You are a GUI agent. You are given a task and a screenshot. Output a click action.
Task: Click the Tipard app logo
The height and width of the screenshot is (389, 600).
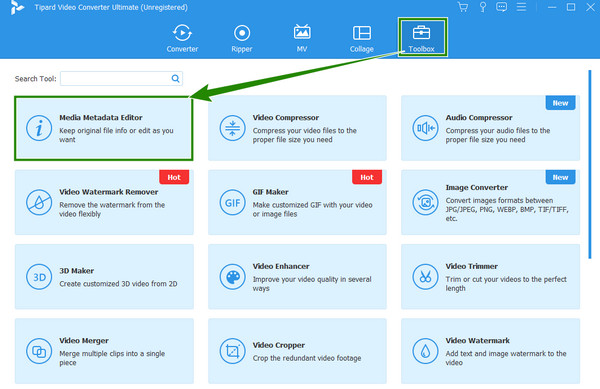[x=17, y=7]
